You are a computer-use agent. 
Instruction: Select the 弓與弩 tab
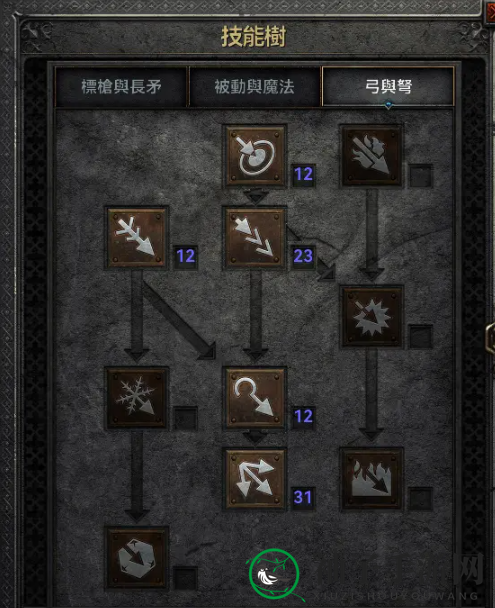pyautogui.click(x=388, y=86)
